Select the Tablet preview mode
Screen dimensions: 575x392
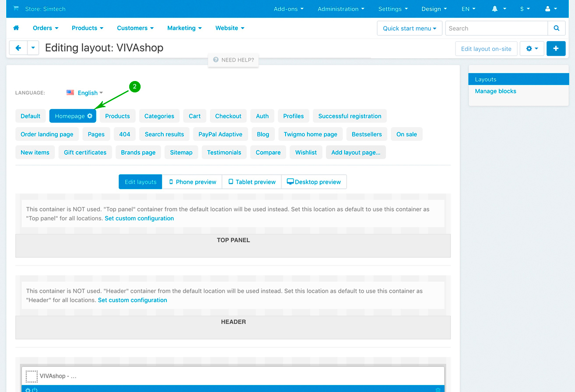coord(252,182)
